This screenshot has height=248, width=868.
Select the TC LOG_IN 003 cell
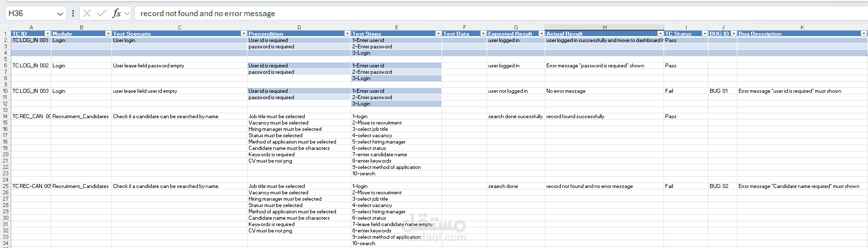[31, 91]
